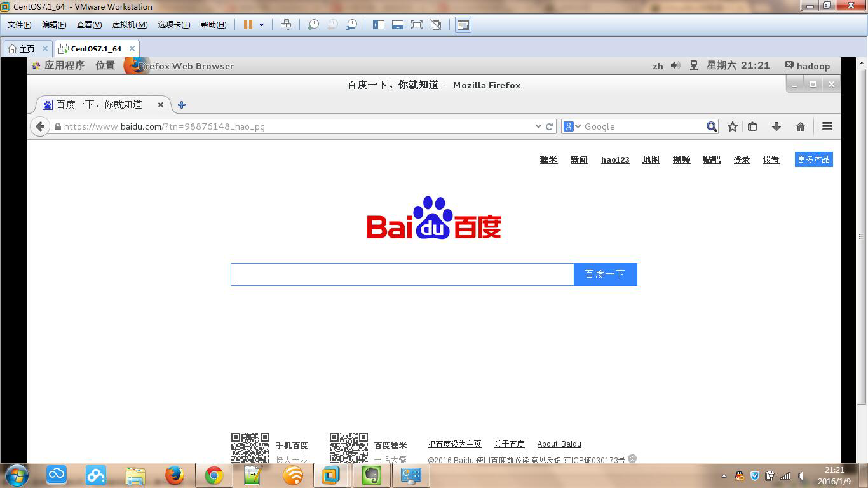This screenshot has width=868, height=488.
Task: Open Evernote from the Windows taskbar
Action: point(372,475)
